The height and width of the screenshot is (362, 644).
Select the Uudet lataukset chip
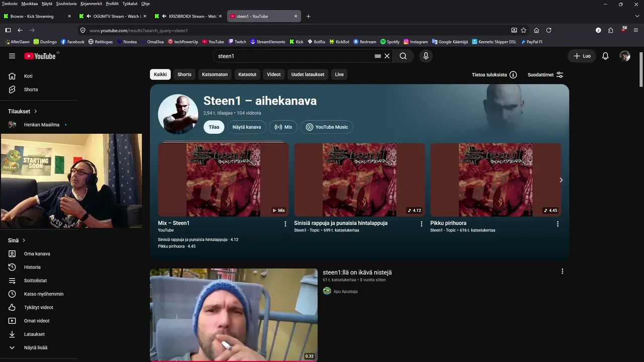[x=308, y=74]
